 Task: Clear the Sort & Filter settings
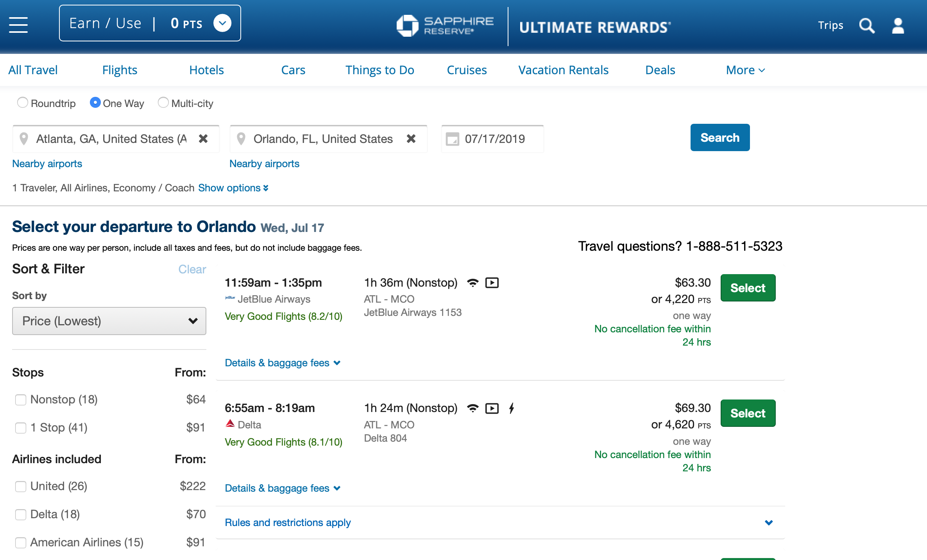[x=192, y=269]
